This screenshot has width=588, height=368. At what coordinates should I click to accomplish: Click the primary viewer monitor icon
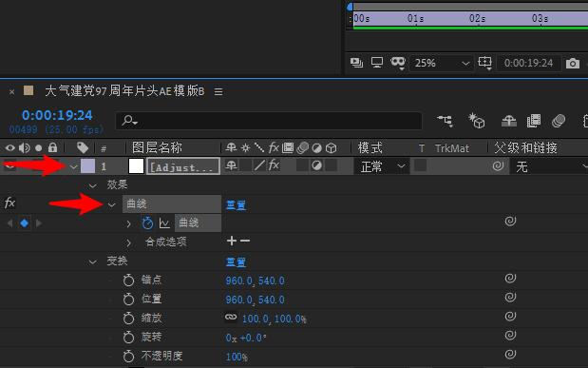pos(377,63)
